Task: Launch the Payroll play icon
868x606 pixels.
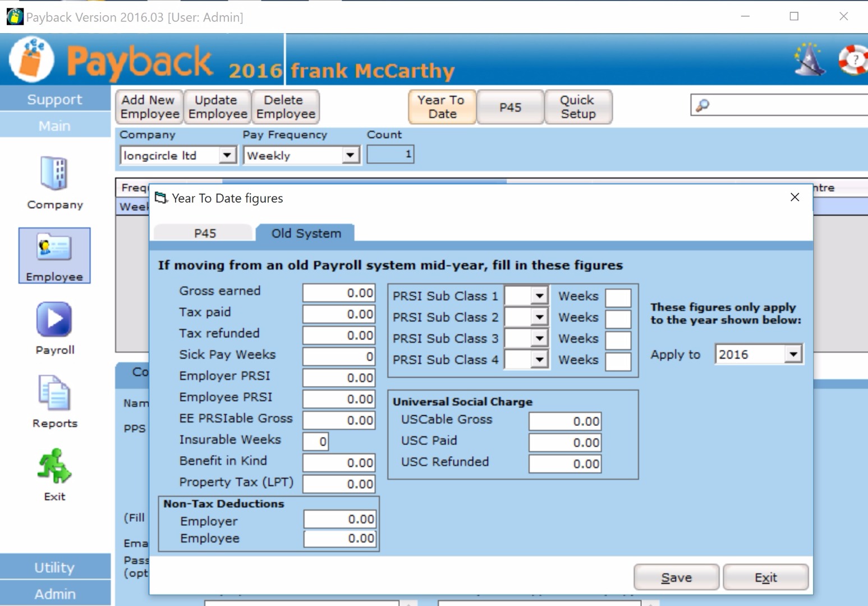Action: [54, 319]
